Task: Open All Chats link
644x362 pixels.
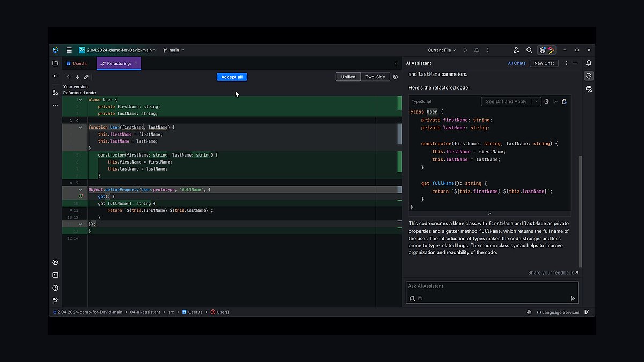Action: [517, 63]
